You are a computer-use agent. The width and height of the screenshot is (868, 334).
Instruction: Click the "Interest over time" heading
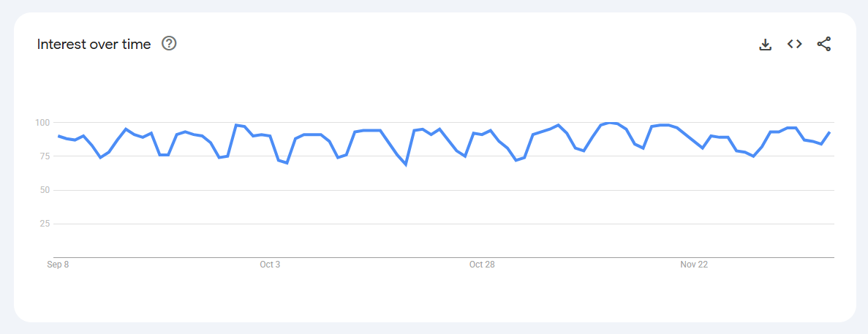point(94,45)
